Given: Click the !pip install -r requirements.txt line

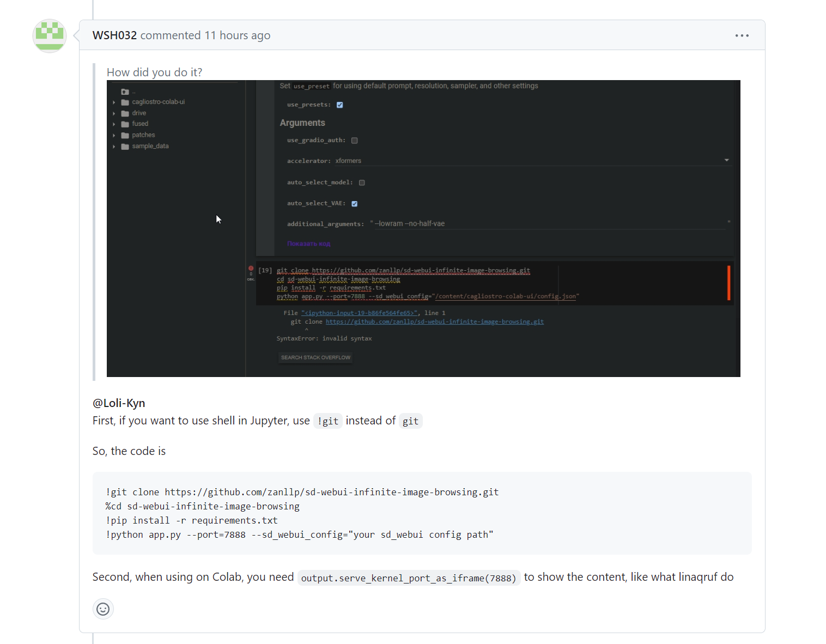Looking at the screenshot, I should point(192,520).
